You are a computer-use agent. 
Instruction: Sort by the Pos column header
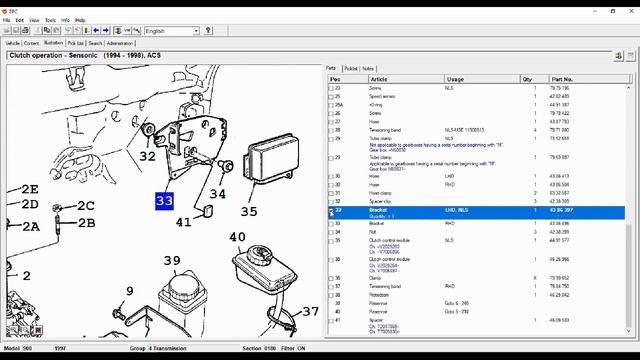[348, 79]
